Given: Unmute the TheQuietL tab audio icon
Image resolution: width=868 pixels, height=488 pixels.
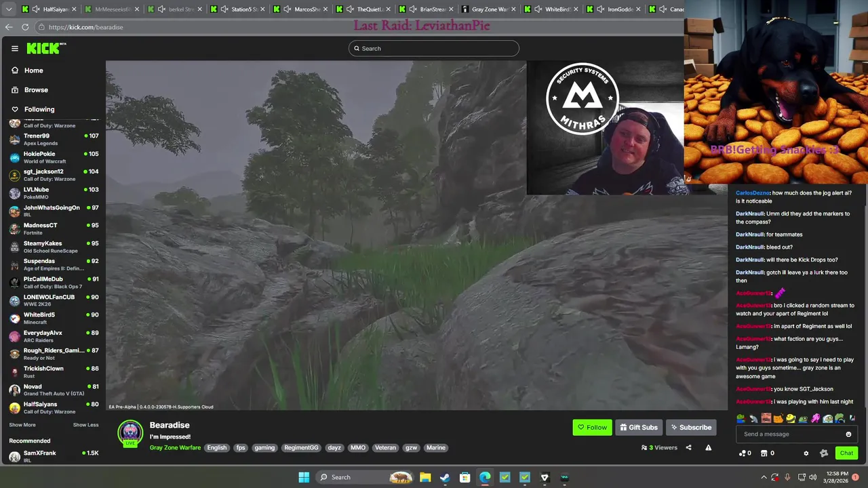Looking at the screenshot, I should (350, 9).
